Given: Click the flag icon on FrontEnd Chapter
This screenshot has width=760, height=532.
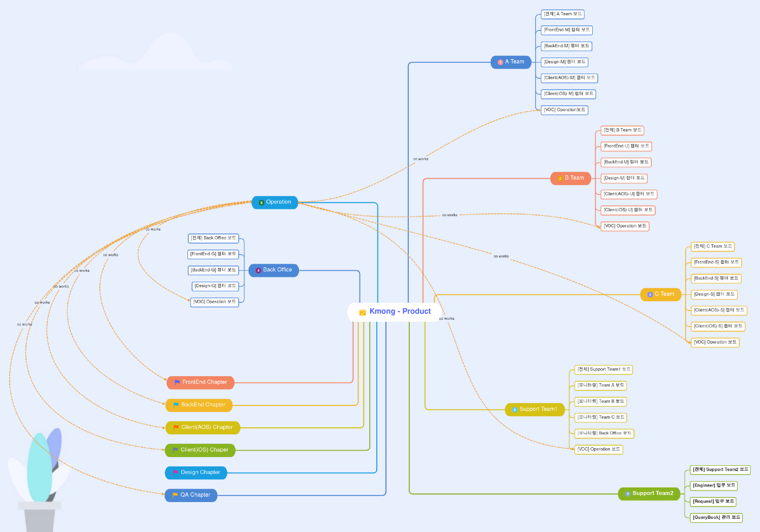Looking at the screenshot, I should tap(177, 383).
